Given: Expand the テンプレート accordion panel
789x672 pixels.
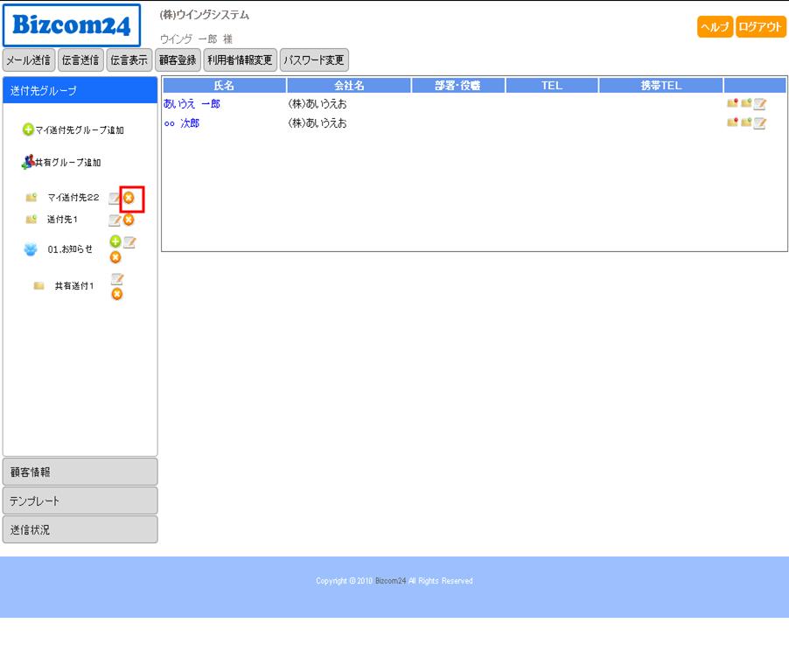Looking at the screenshot, I should point(80,500).
